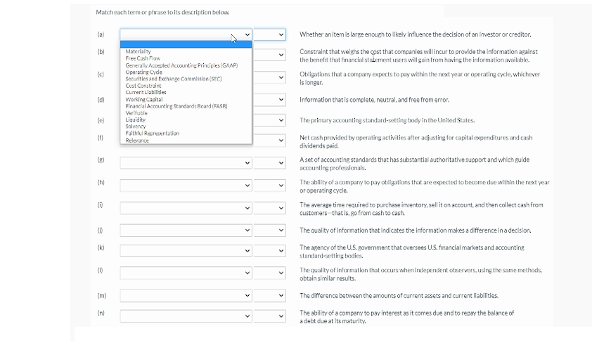The image size is (592, 364).
Task: Click description about ability to pay obligations due
Action: coord(425,186)
